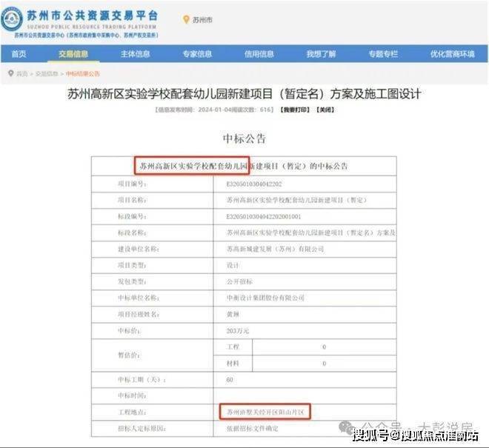Click the 中标公告 heading
The height and width of the screenshot is (448, 489).
[x=245, y=138]
